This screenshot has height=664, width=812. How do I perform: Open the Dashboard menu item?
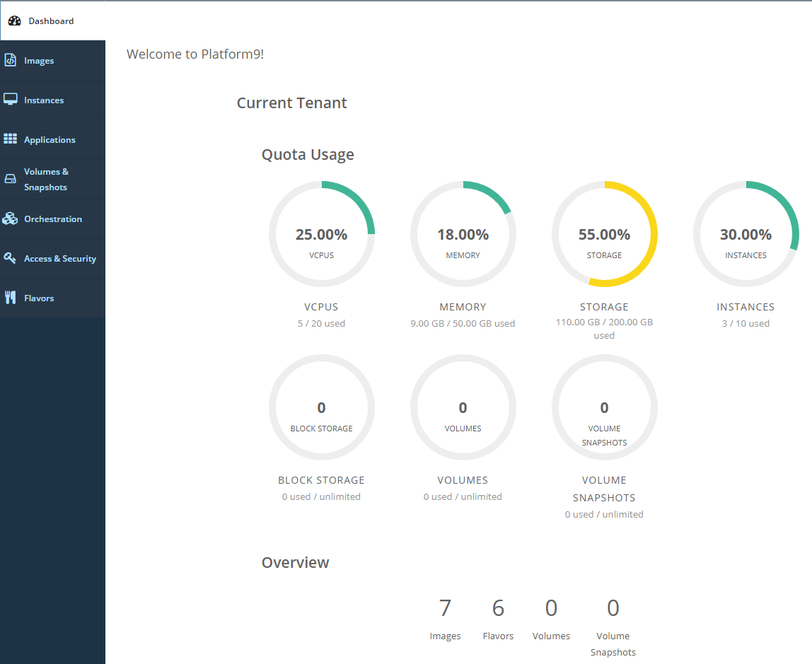coord(52,21)
